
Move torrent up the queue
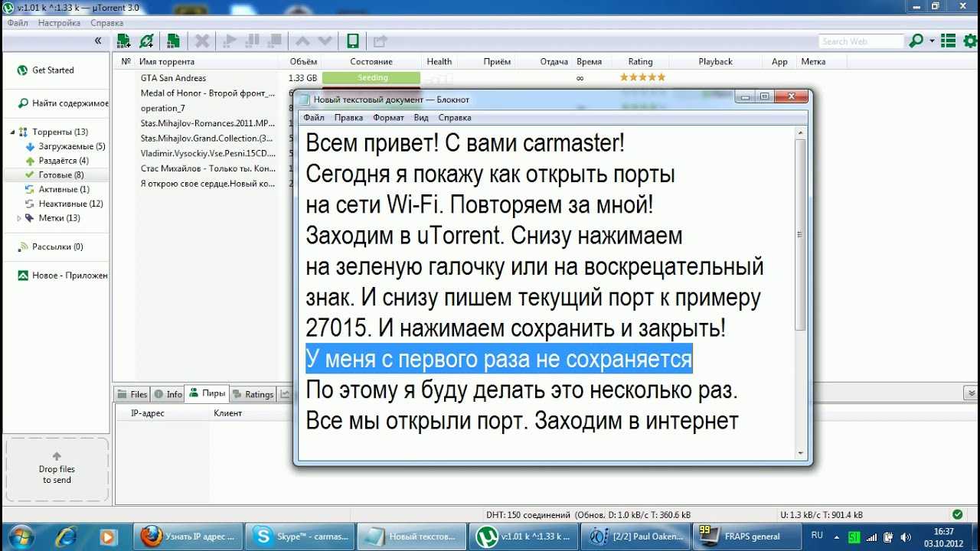click(x=302, y=41)
